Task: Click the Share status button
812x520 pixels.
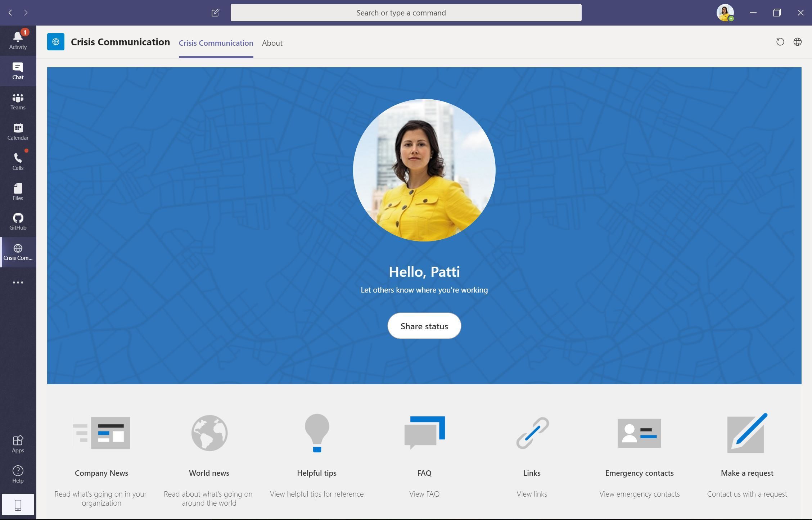Action: [424, 326]
